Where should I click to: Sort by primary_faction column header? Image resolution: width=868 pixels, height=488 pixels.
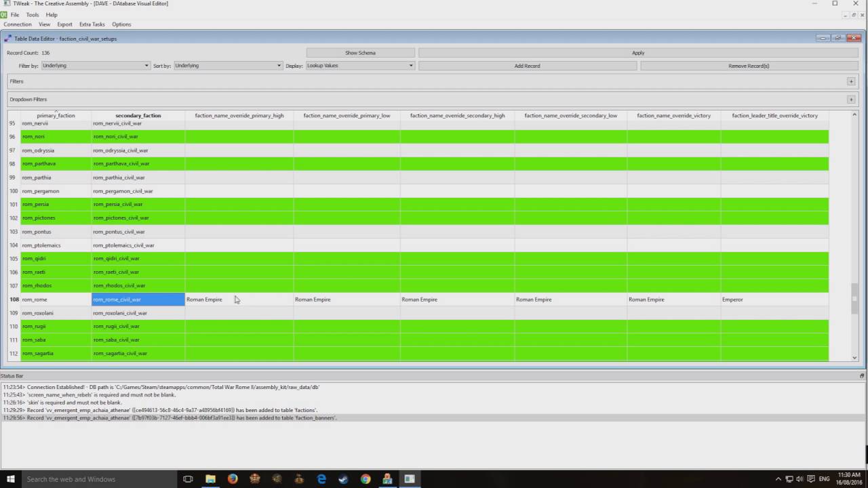[x=56, y=116]
